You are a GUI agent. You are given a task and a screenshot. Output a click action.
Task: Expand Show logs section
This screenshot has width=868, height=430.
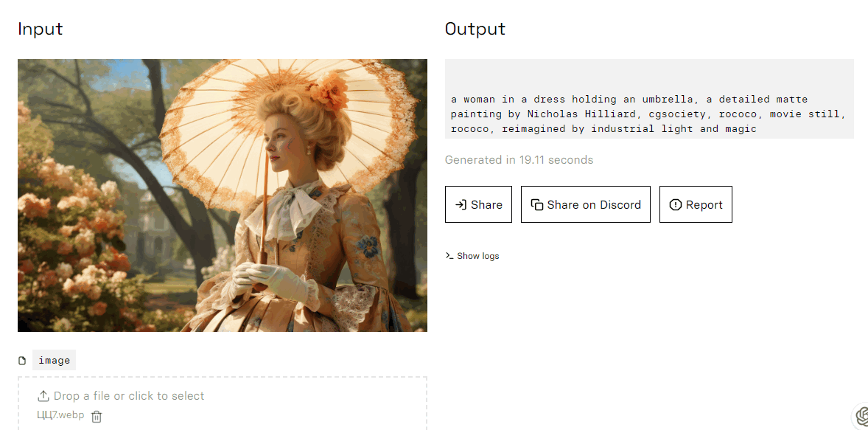click(472, 256)
